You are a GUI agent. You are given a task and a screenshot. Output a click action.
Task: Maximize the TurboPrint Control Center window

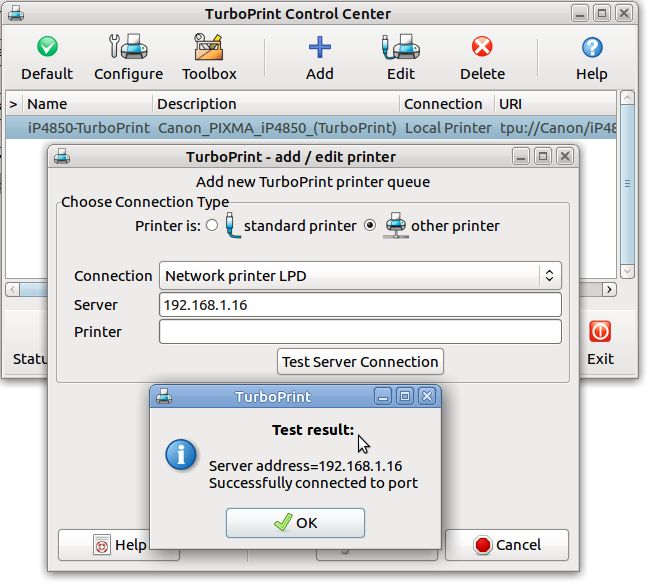(x=602, y=13)
